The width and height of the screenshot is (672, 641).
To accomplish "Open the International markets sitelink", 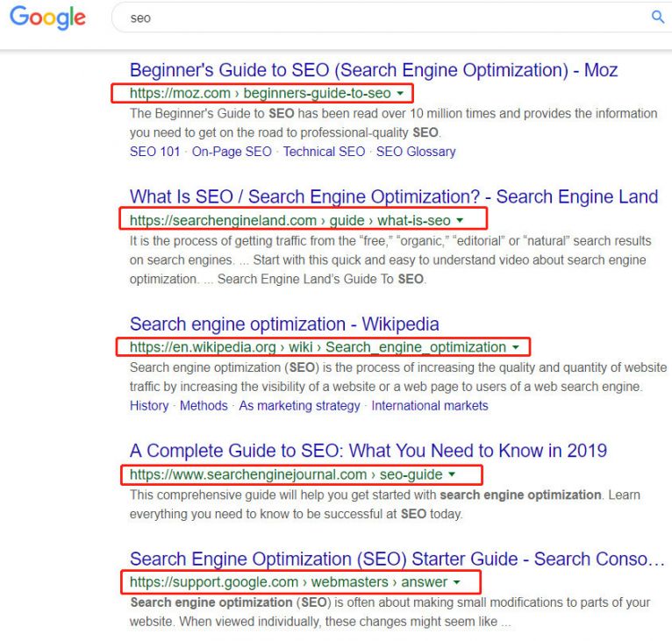I will [430, 406].
